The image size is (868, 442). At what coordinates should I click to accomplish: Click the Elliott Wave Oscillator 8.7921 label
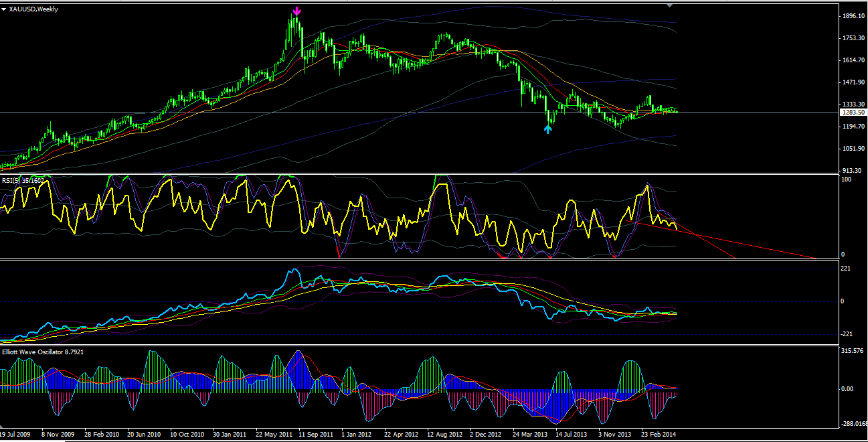(43, 351)
